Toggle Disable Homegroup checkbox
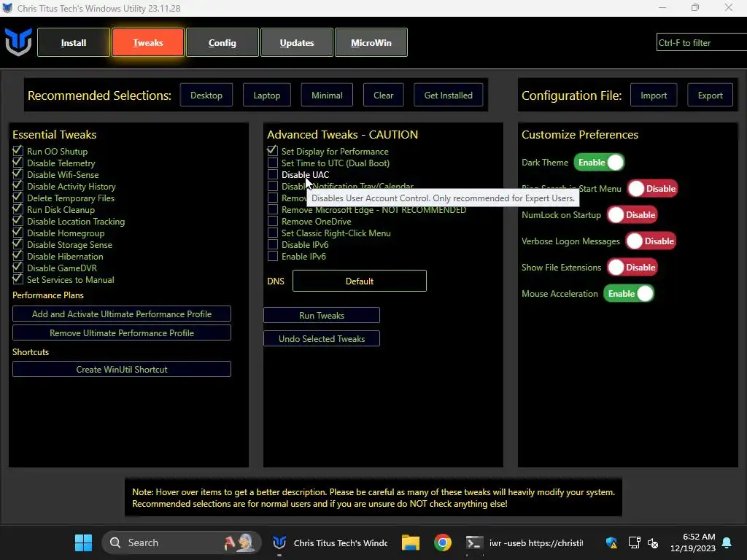 (x=18, y=233)
